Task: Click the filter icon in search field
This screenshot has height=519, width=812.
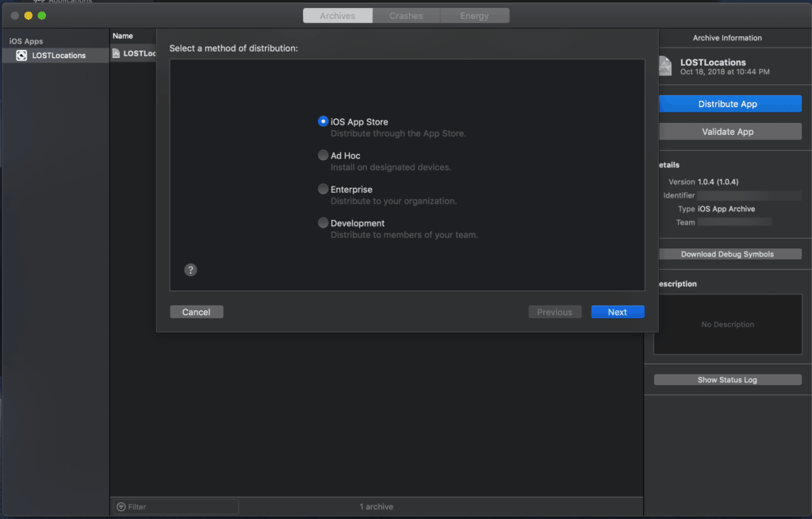Action: (x=121, y=506)
